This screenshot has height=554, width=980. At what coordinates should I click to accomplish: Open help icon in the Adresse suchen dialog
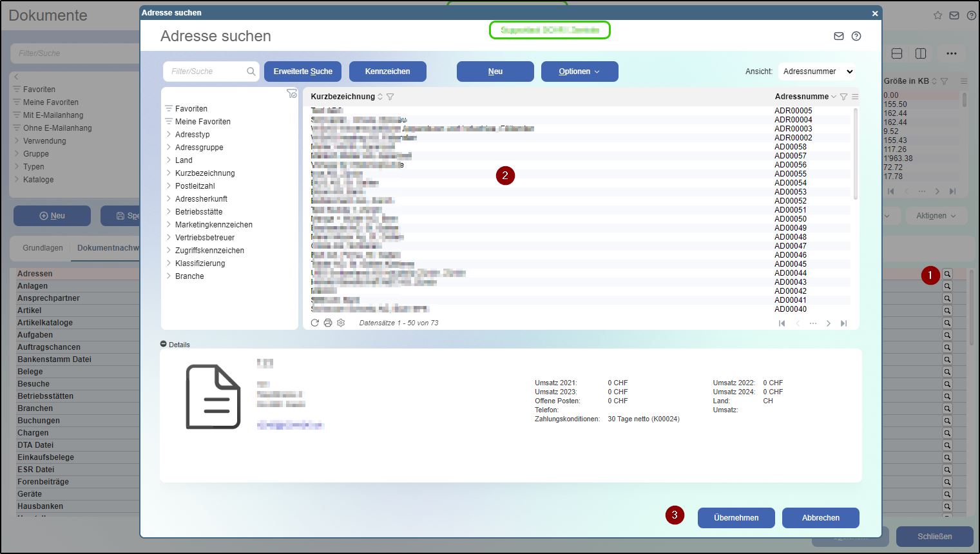(856, 36)
